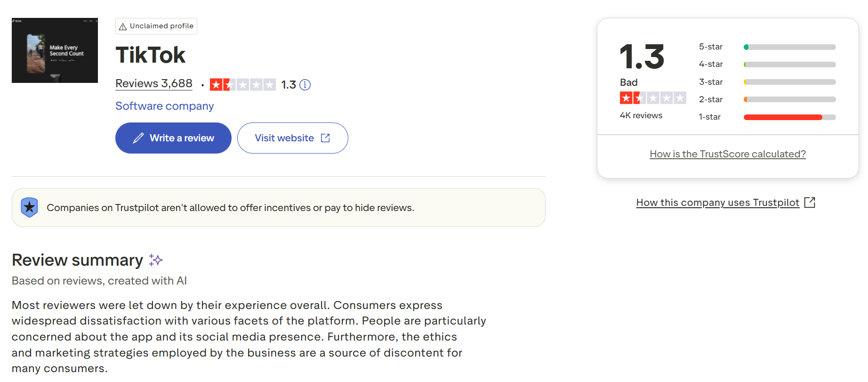Select the 3-star rating filter row
Screen dimensions: 868x382
[767, 82]
